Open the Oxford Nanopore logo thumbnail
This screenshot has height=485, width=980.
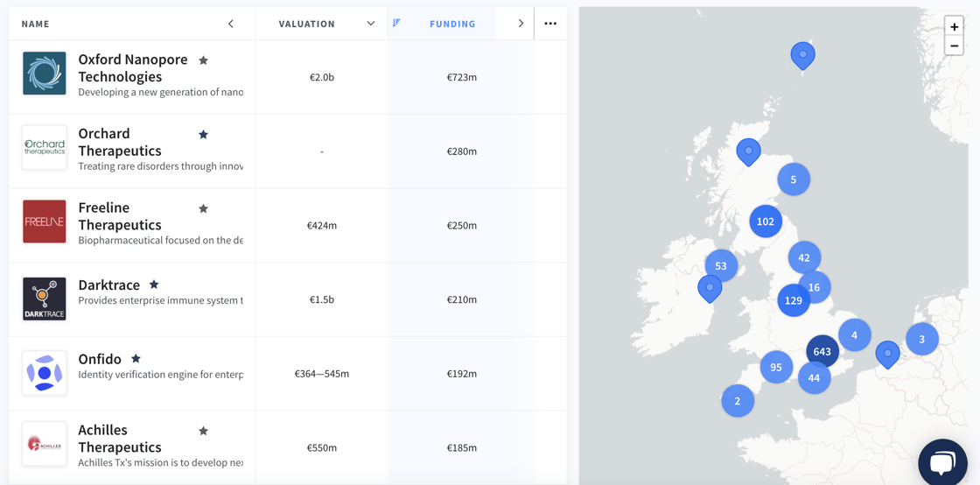[45, 74]
